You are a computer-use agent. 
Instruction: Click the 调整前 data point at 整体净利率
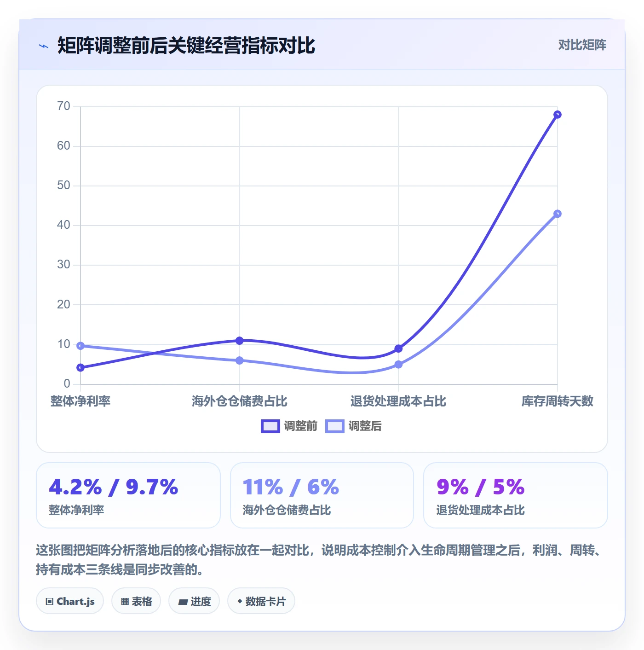[x=80, y=367]
